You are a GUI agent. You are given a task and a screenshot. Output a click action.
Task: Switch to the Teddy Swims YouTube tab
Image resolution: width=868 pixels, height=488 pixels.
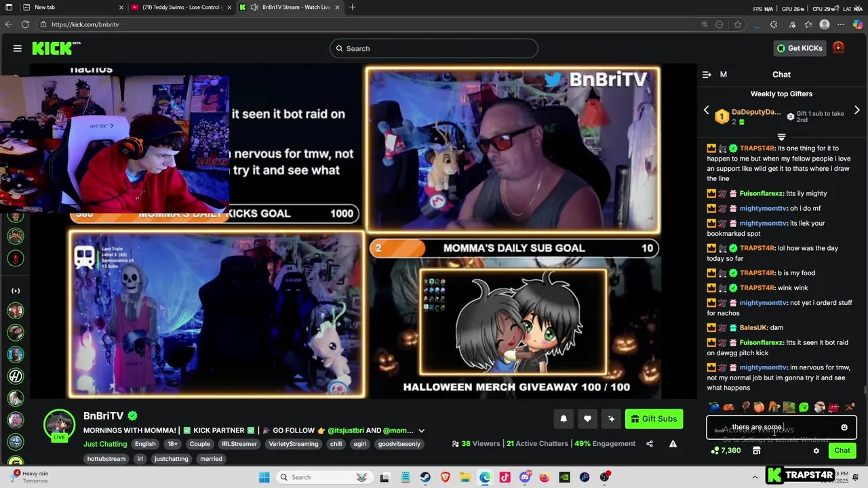click(x=180, y=7)
